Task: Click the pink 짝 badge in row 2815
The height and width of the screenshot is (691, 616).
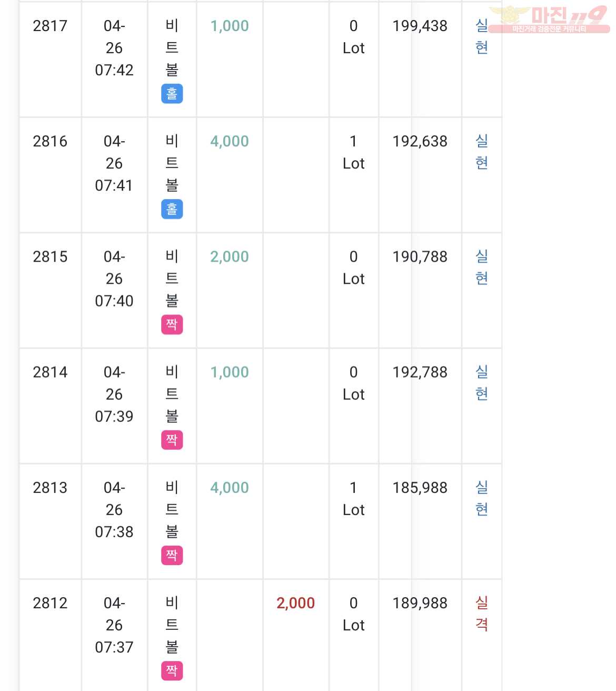Action: [x=172, y=324]
